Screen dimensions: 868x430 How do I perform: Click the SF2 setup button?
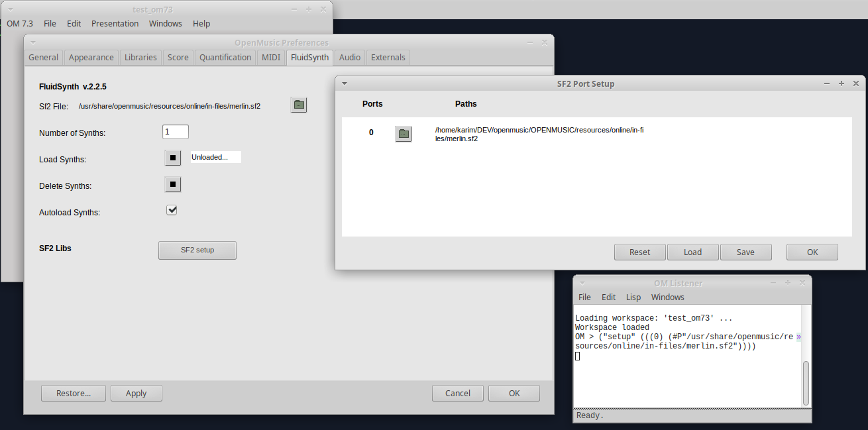click(x=197, y=250)
